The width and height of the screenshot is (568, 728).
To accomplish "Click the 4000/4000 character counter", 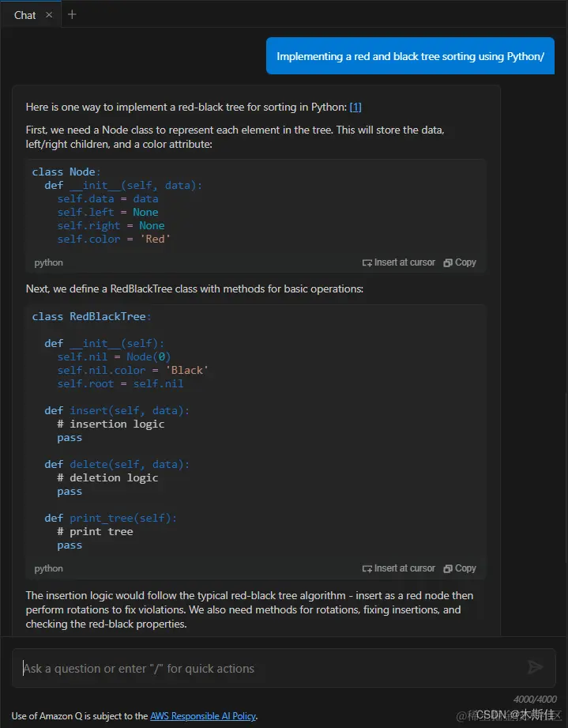I will click(x=535, y=700).
